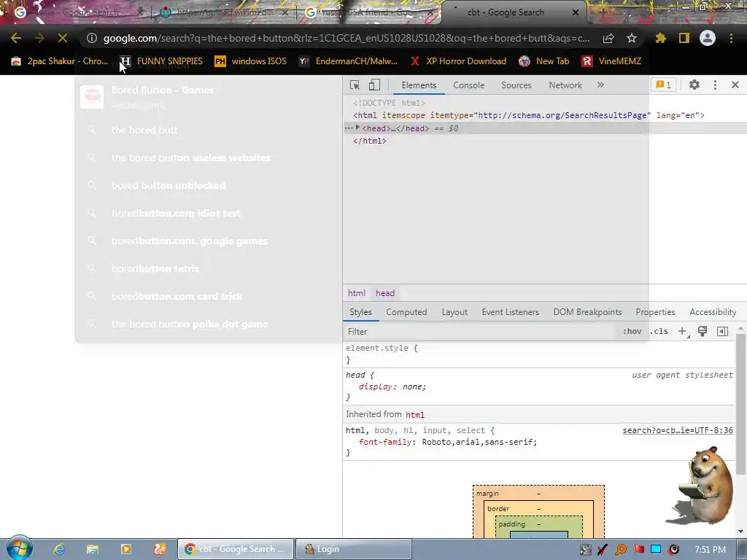Click the browser back arrow
Viewport: 747px width, 560px height.
16,38
